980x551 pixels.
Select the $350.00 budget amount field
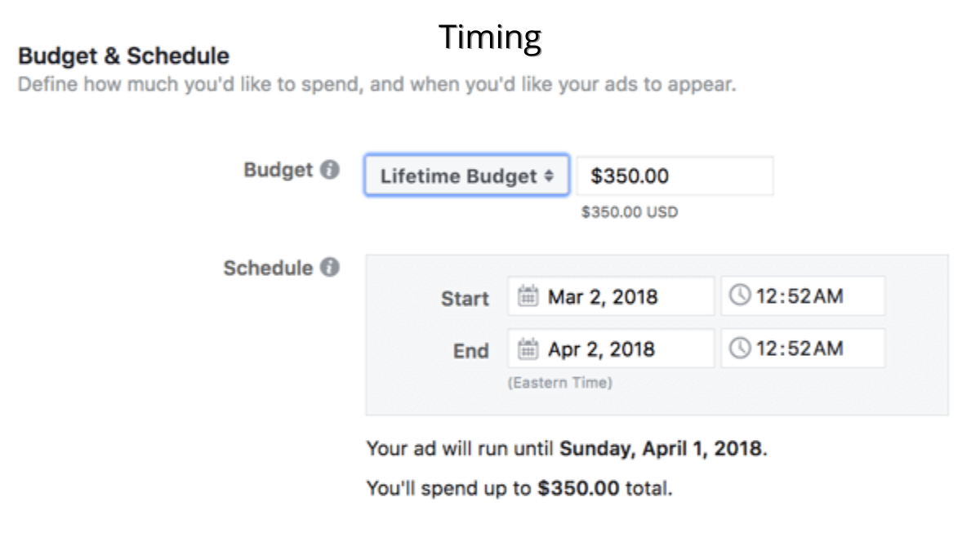(675, 176)
